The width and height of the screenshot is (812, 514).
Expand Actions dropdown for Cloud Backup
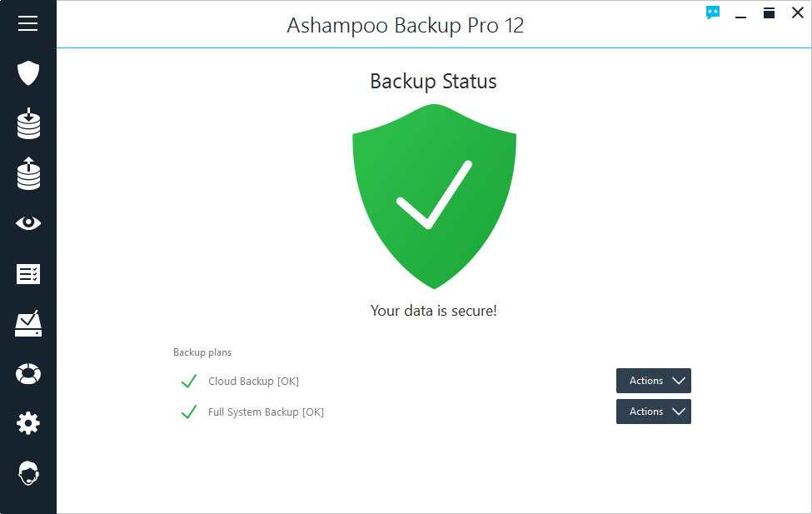pos(654,381)
